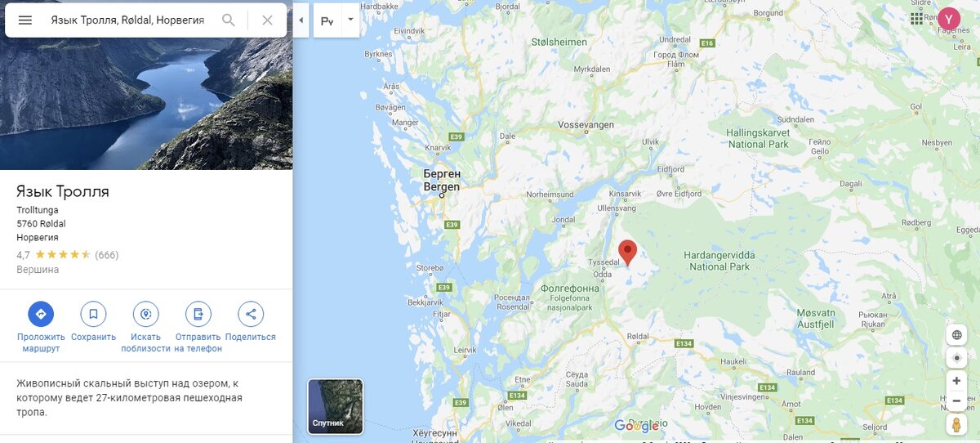Viewport: 980px width, 443px height.
Task: Click the Сохранить bookmark icon
Action: tap(93, 314)
